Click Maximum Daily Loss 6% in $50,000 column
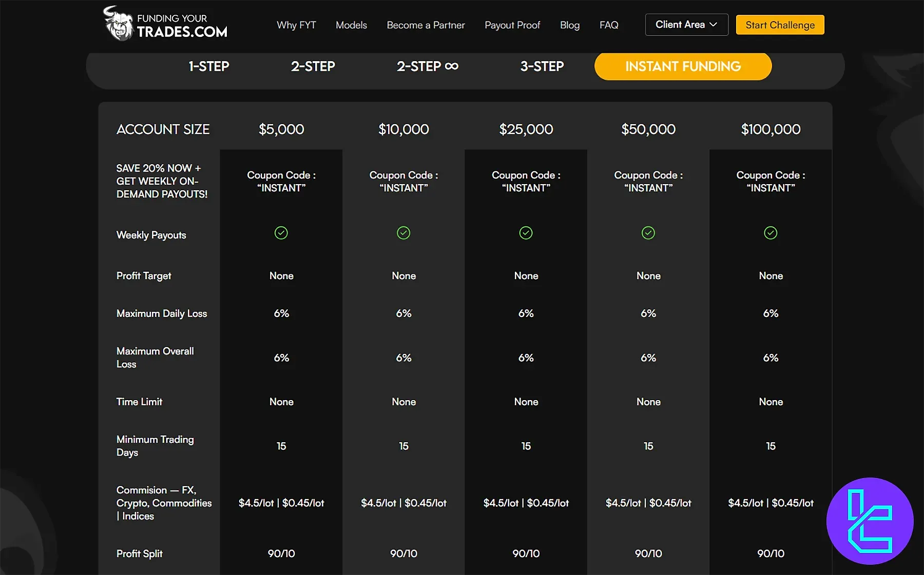924x575 pixels. 648,313
